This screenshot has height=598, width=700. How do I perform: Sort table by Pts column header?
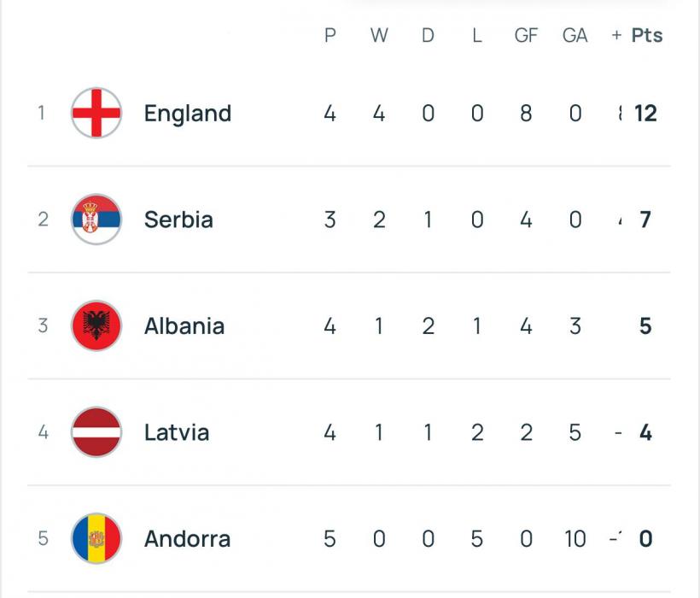pos(647,35)
